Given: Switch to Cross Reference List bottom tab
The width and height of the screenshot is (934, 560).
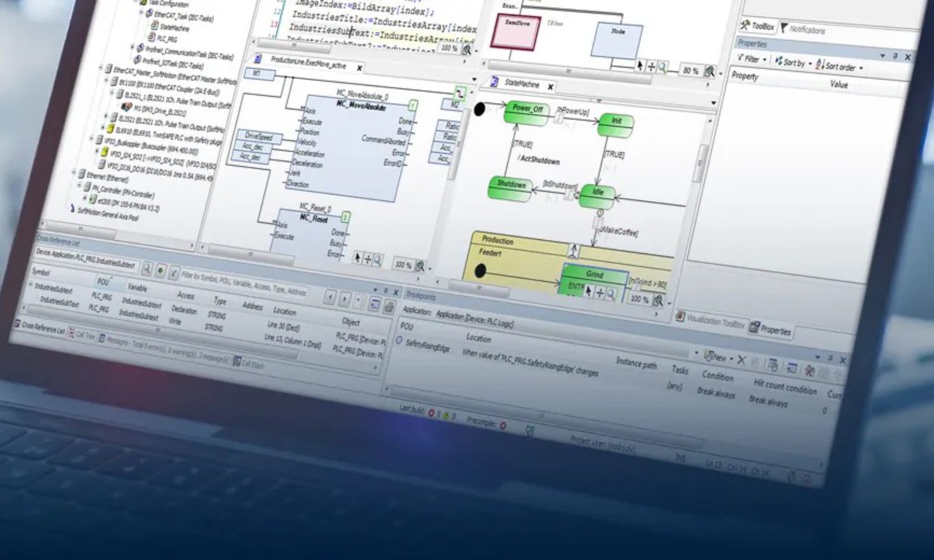Looking at the screenshot, I should tap(39, 327).
